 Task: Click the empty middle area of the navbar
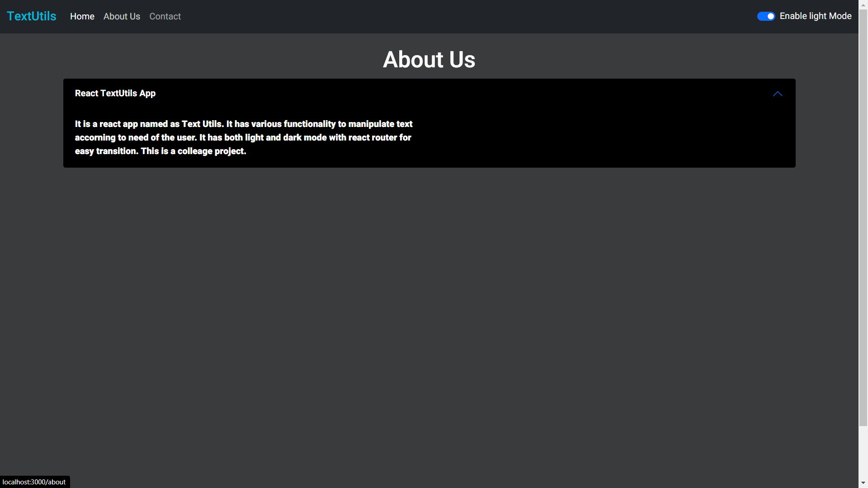(x=452, y=17)
